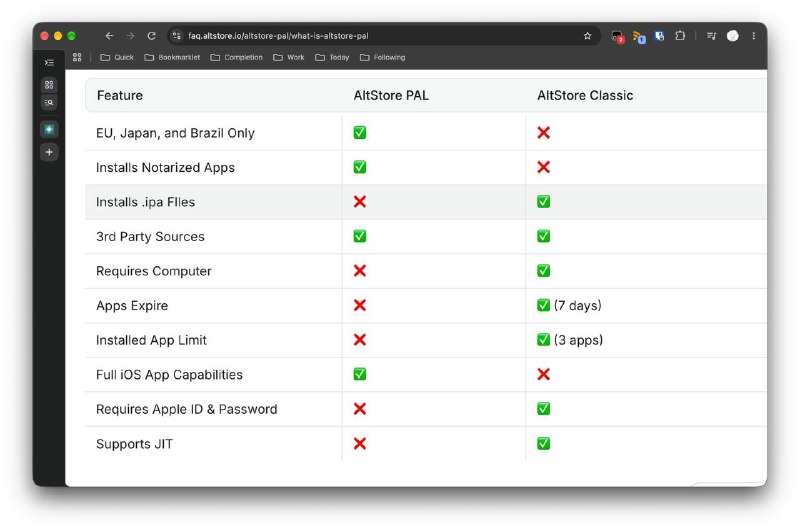Click PAL red X for Installs .ipa Files
The width and height of the screenshot is (800, 530).
(x=360, y=201)
